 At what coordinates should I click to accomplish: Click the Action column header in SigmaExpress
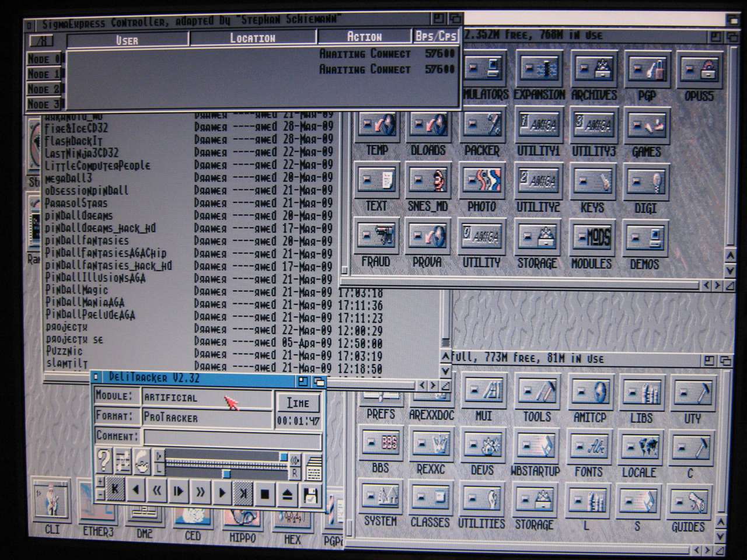(x=365, y=37)
